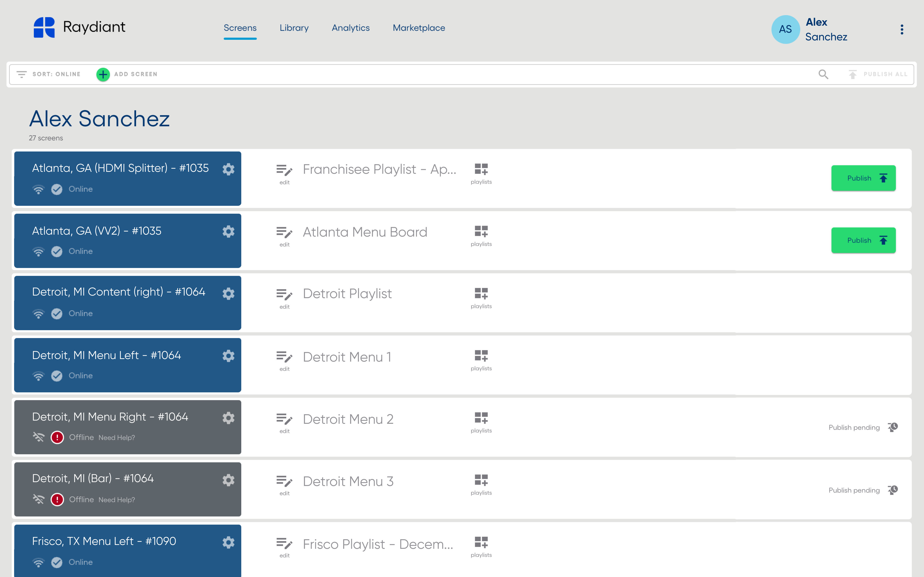The height and width of the screenshot is (577, 924).
Task: Click settings gear for Detroit Bar screen
Action: (228, 480)
